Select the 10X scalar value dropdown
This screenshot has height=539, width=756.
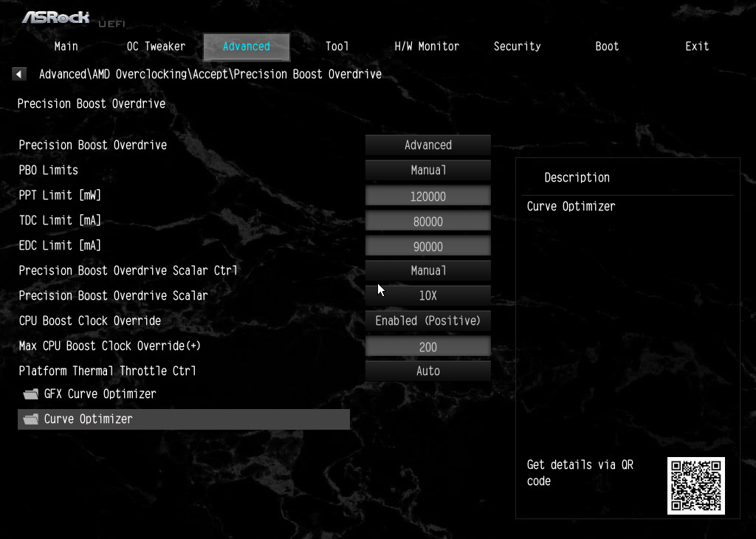point(427,296)
